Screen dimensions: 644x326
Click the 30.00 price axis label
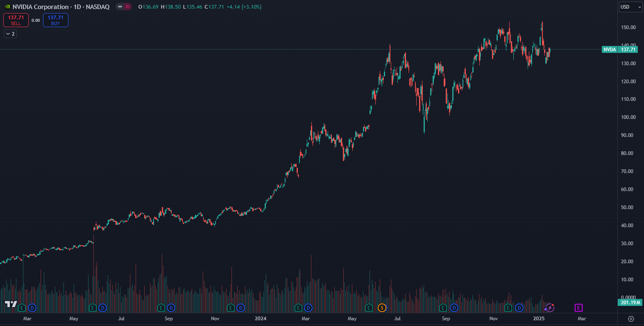[627, 244]
